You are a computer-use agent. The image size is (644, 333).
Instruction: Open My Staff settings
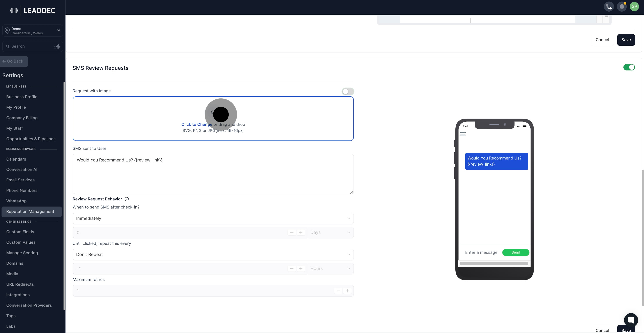14,128
